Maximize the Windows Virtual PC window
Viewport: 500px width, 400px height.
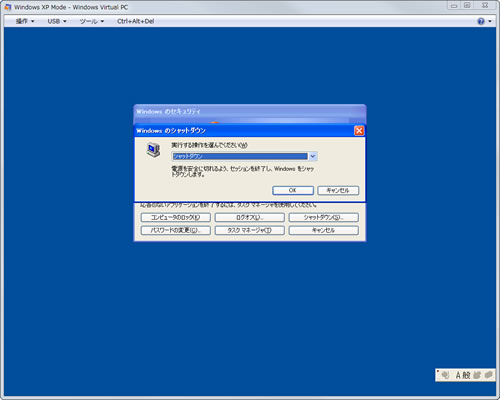point(467,6)
